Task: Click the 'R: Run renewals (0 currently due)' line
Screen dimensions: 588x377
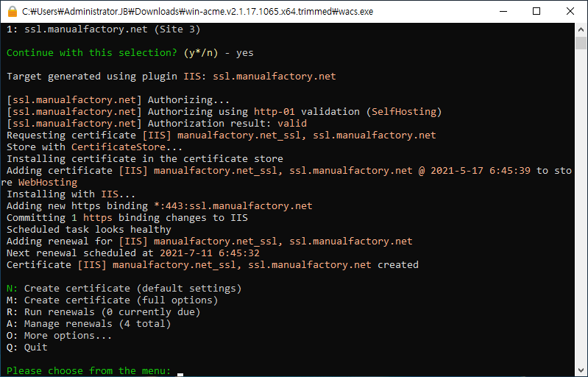Action: point(104,312)
